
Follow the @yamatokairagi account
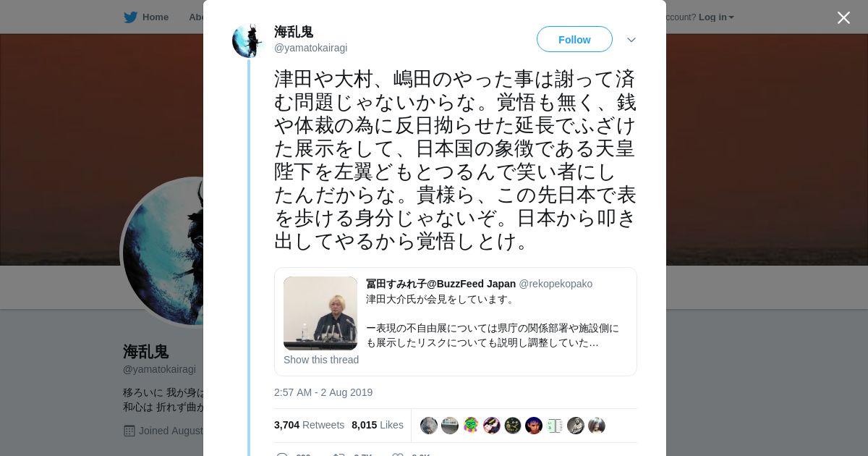tap(574, 39)
